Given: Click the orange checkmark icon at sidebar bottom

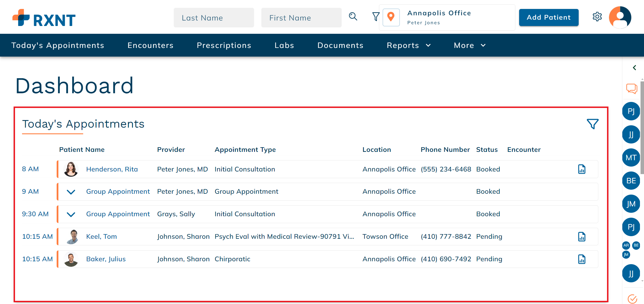Looking at the screenshot, I should 632,299.
